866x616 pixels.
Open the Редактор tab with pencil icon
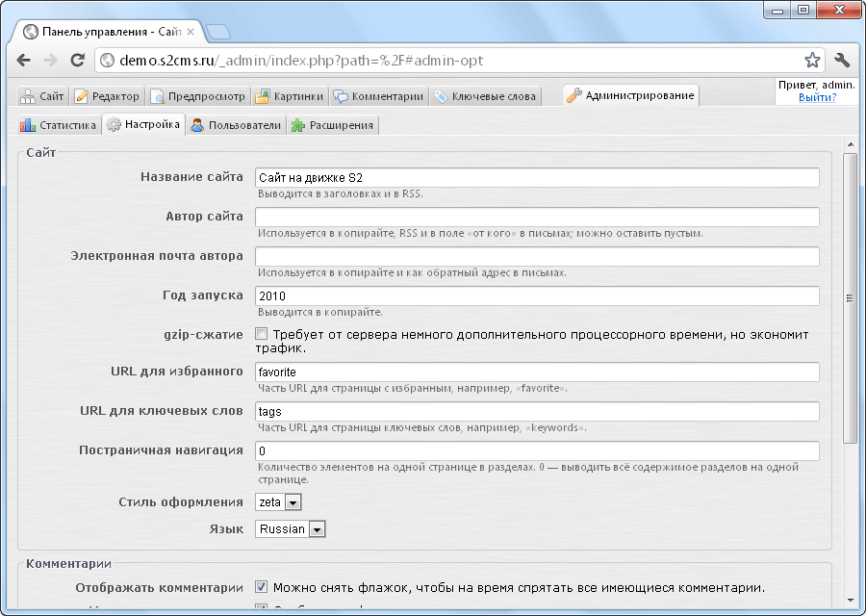(108, 96)
